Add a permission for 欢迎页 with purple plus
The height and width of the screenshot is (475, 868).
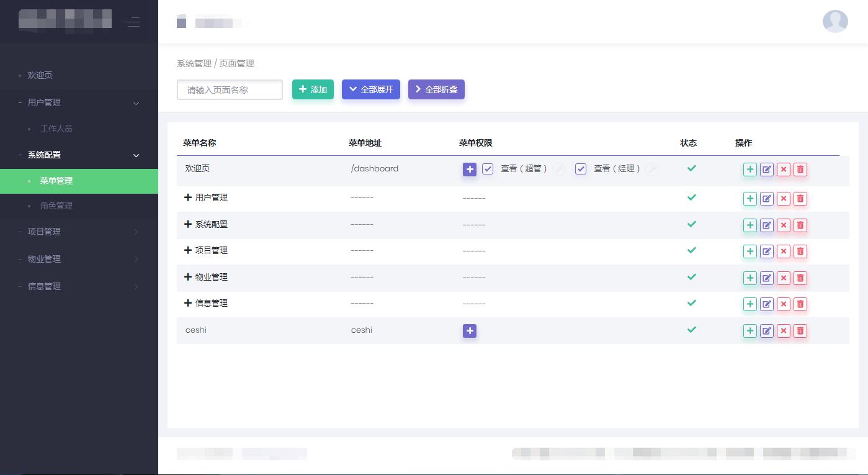coord(470,169)
